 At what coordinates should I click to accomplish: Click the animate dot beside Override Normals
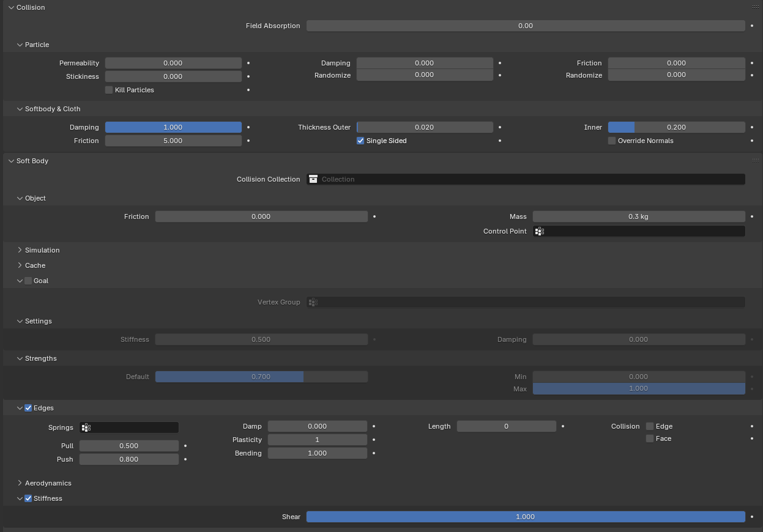tap(751, 141)
